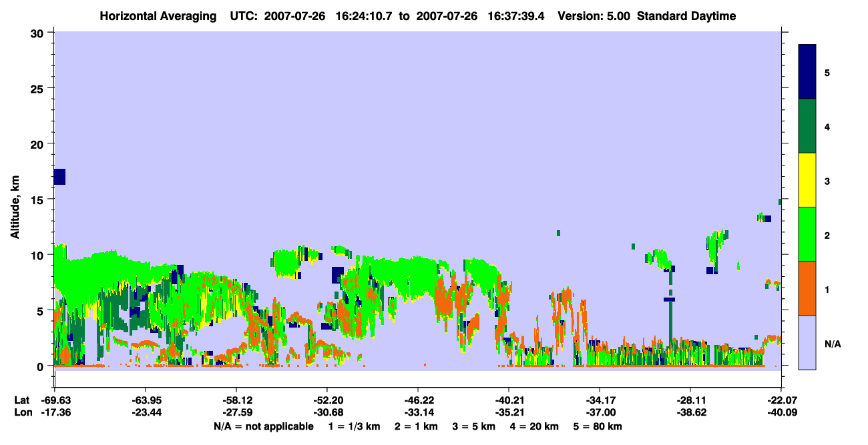Click the yellow colorbar segment labeled 3
Image resolution: width=868 pixels, height=445 pixels.
pyautogui.click(x=807, y=180)
